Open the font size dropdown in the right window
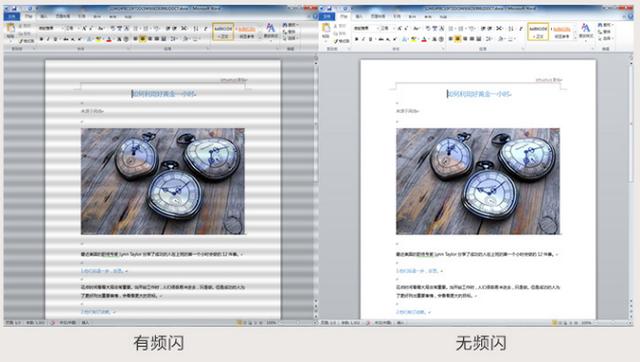This screenshot has width=640, height=362. coord(384,28)
